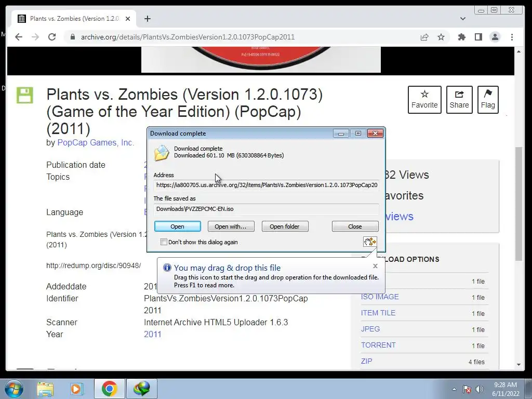
Task: Select the Plants vs. Zombies browser tab
Action: (74, 19)
